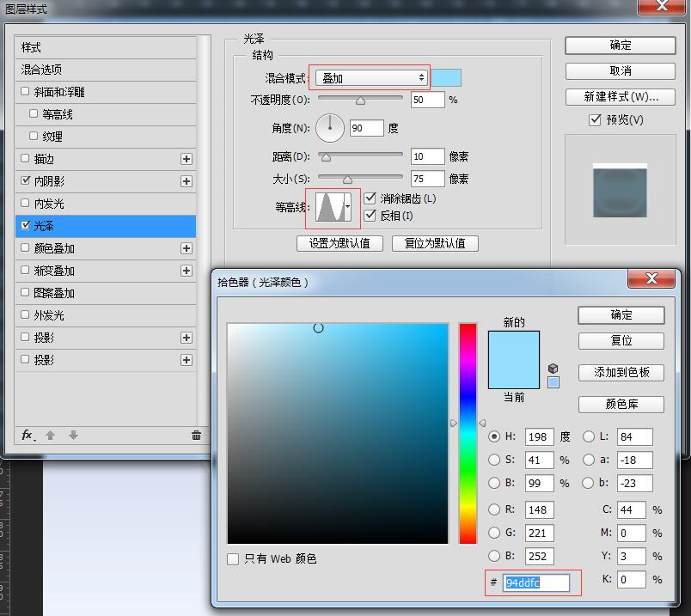Enable the 斜面和浮雕 checkbox
Image resolution: width=691 pixels, height=616 pixels.
25,91
